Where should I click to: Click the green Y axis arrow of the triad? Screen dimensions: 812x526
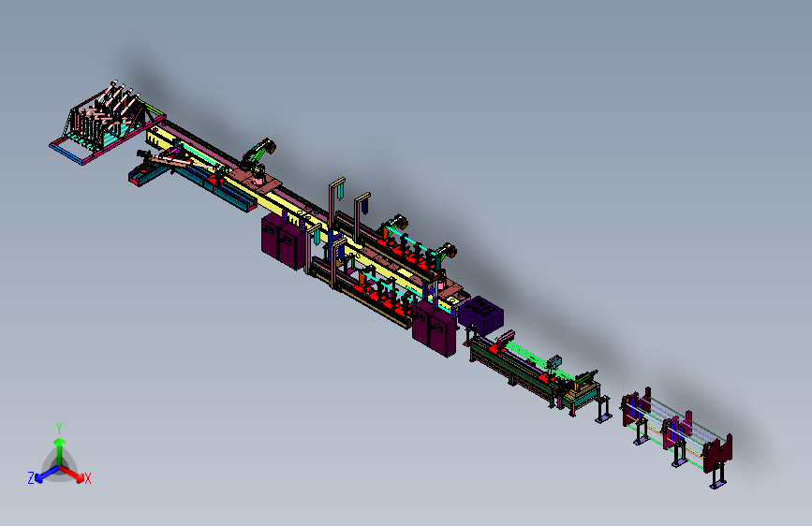point(60,450)
